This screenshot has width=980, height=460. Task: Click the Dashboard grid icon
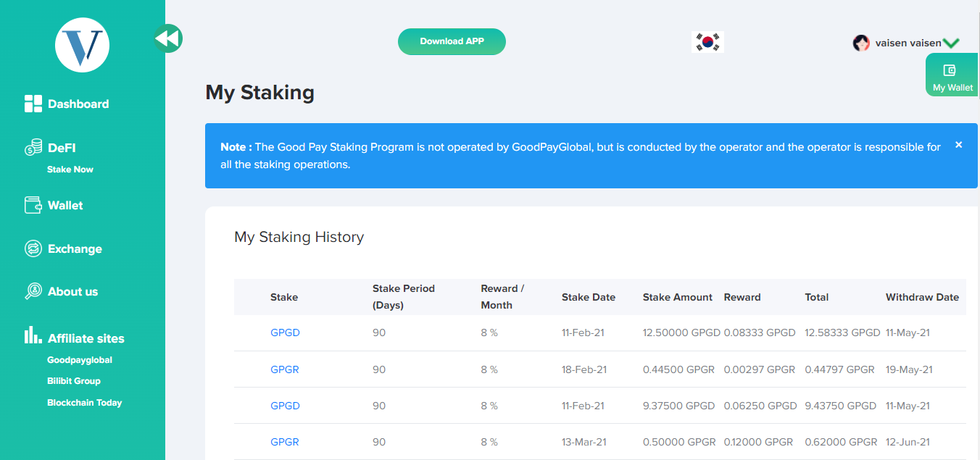point(33,104)
